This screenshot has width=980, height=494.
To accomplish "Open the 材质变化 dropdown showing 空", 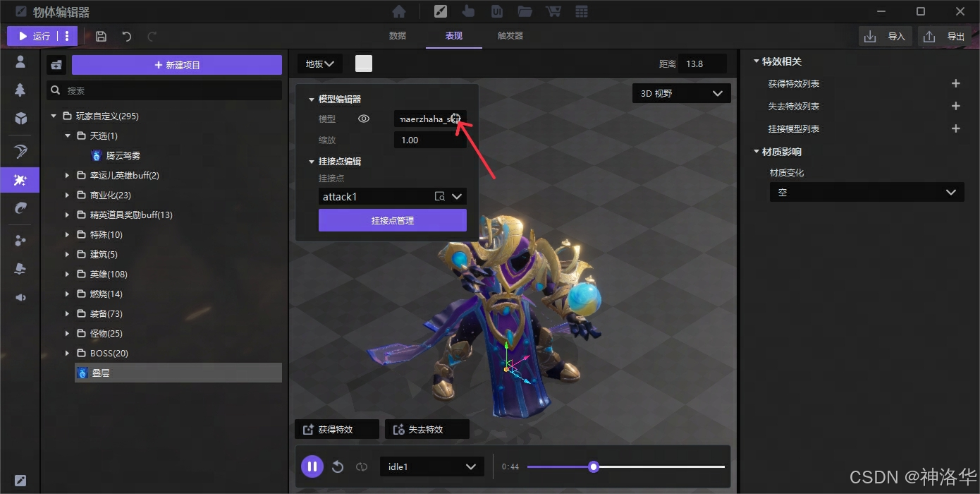I will (866, 192).
